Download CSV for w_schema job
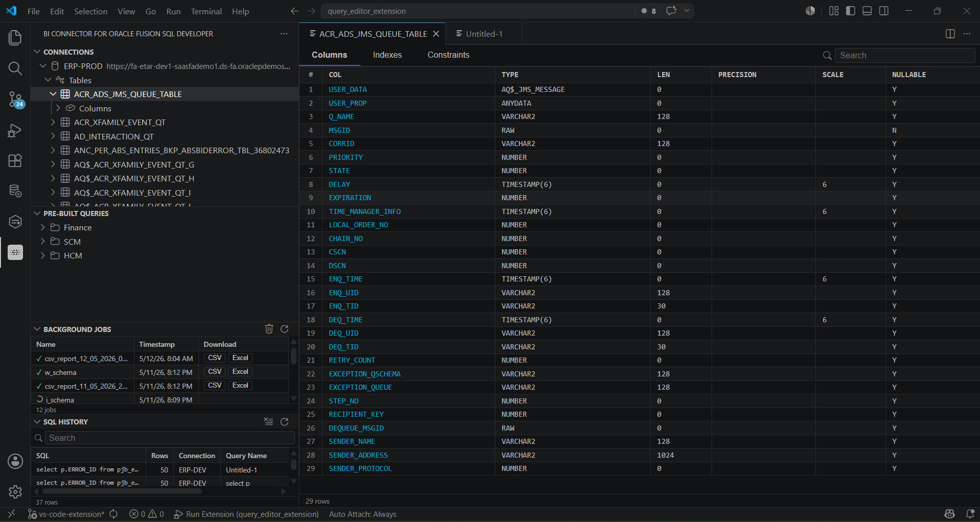 click(x=215, y=372)
